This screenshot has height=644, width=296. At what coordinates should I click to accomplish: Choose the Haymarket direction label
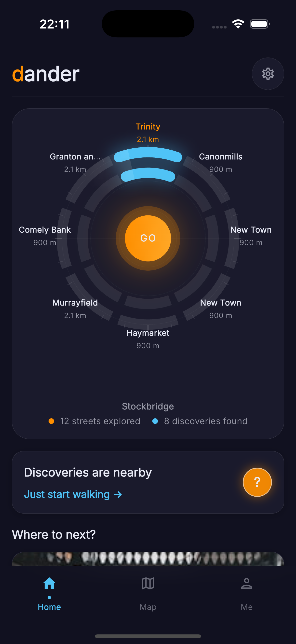coord(148,333)
